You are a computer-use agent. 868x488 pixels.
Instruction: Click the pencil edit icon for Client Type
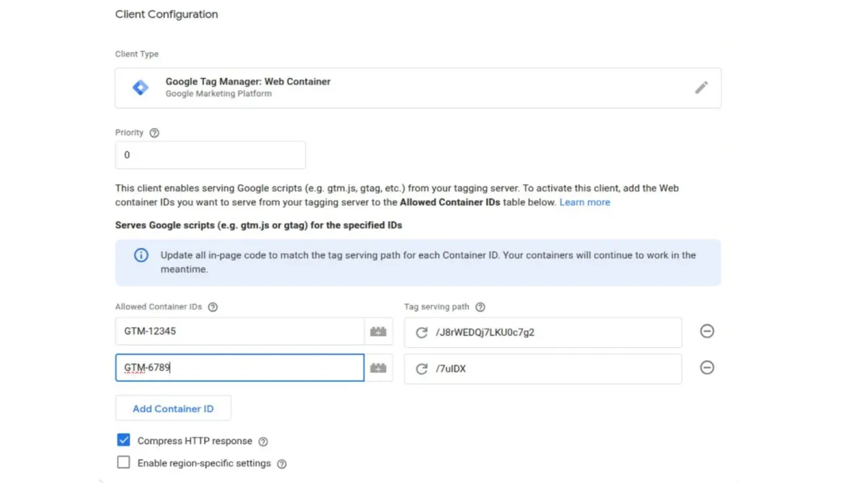coord(701,87)
